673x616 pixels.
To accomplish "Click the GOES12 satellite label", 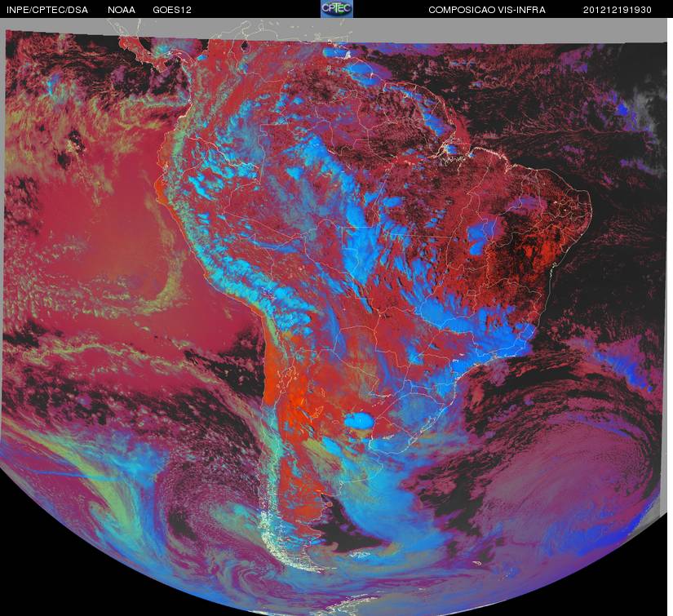I will coord(172,10).
